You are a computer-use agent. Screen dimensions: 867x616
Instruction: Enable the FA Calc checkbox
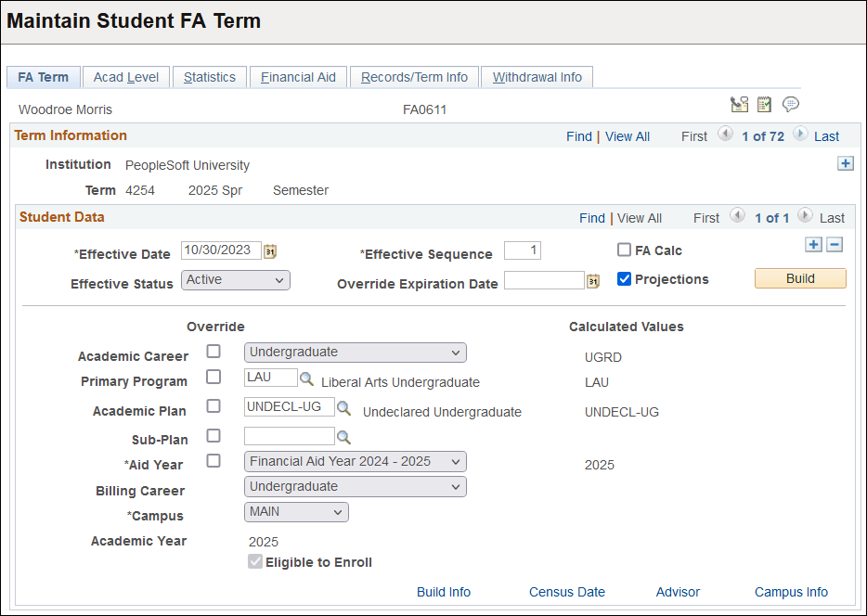click(x=624, y=249)
